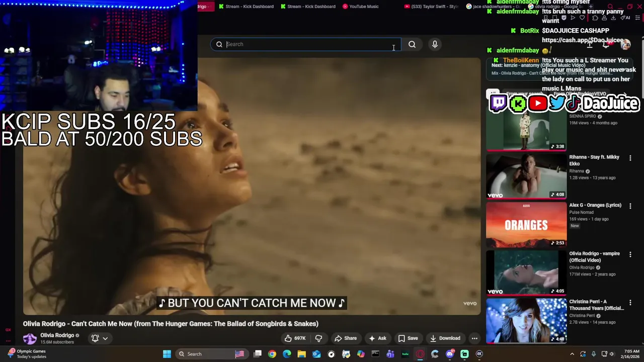Toggle notification bell for Olivia Rodrigo
644x362 pixels.
tap(95, 338)
